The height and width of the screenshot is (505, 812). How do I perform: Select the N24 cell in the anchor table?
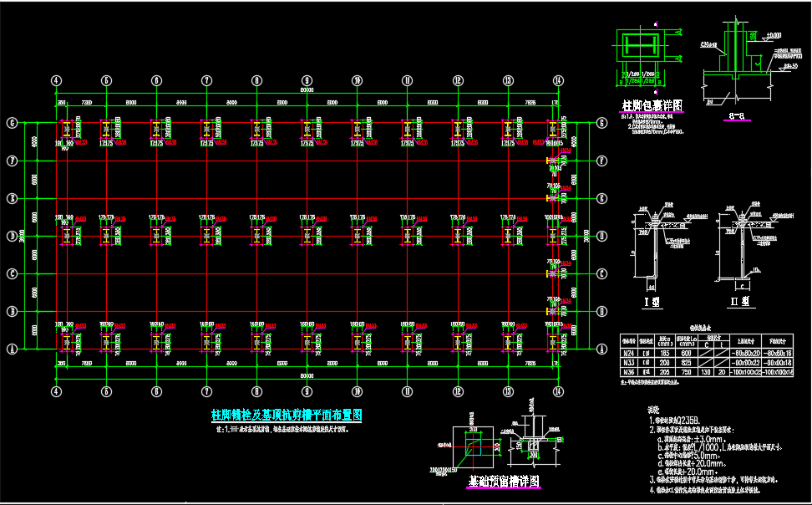[x=629, y=353]
